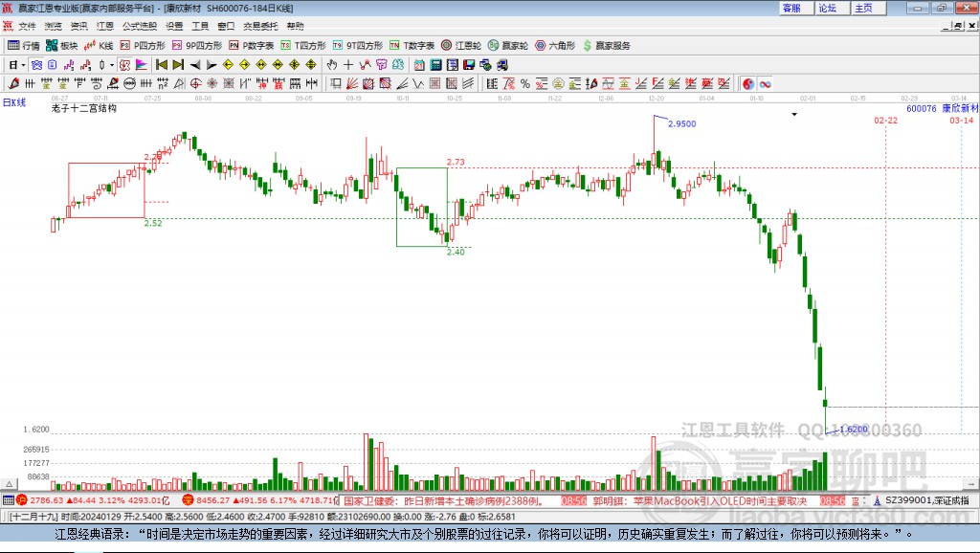Image resolution: width=980 pixels, height=553 pixels.
Task: Click the 郭明錤 MacBook OLED news headline
Action: point(700,501)
